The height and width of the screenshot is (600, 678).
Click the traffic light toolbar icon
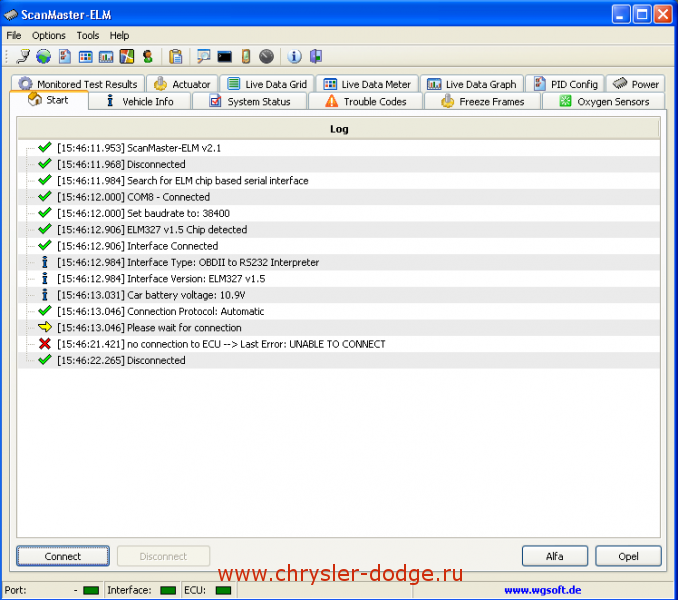pyautogui.click(x=148, y=57)
